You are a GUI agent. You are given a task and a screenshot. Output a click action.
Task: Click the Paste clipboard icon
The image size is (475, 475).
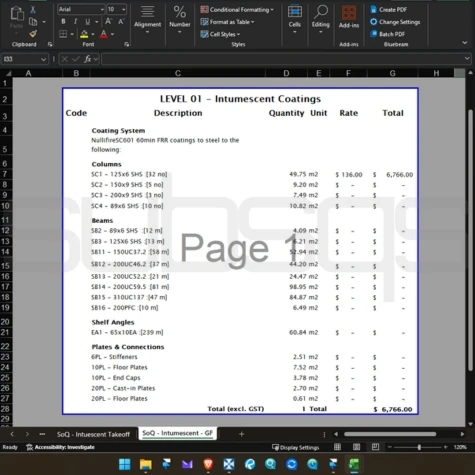[17, 14]
